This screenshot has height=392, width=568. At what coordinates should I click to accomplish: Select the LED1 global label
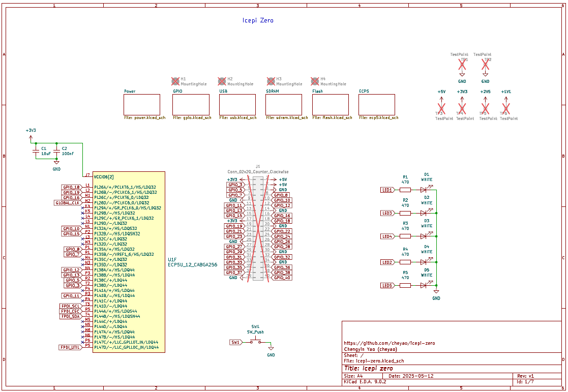click(x=387, y=190)
